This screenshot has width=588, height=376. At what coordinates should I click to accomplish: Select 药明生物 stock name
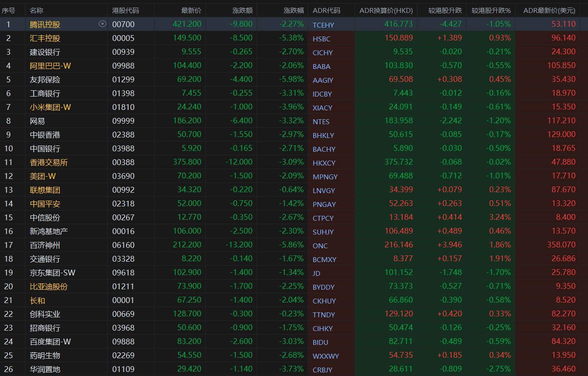tap(45, 356)
